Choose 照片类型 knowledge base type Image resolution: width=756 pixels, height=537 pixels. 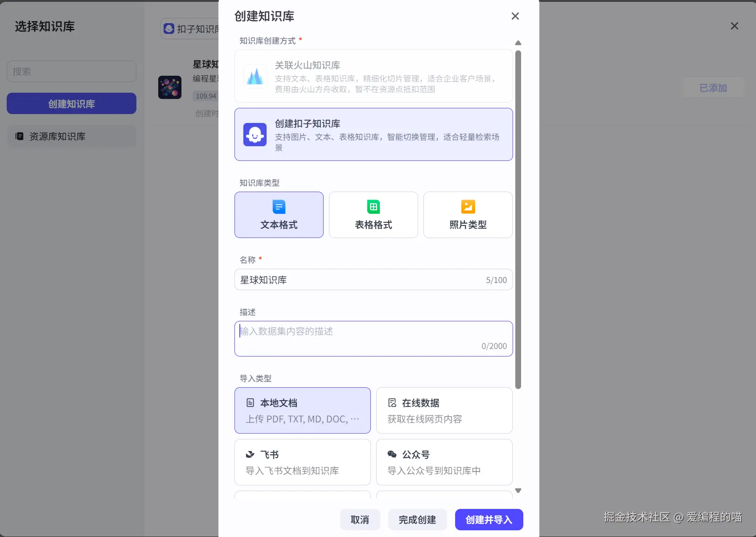pyautogui.click(x=468, y=215)
